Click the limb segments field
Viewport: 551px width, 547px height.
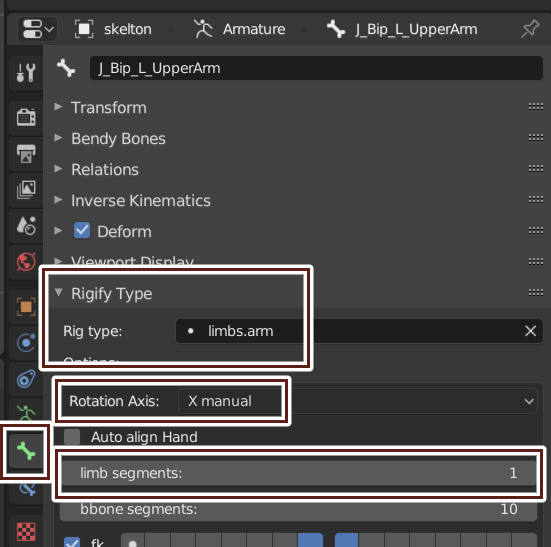click(x=298, y=473)
